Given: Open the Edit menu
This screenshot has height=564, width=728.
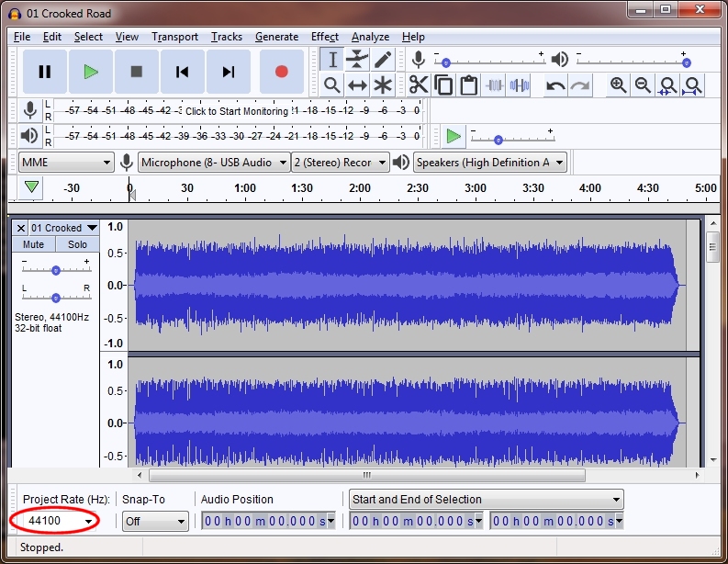Looking at the screenshot, I should pos(52,37).
